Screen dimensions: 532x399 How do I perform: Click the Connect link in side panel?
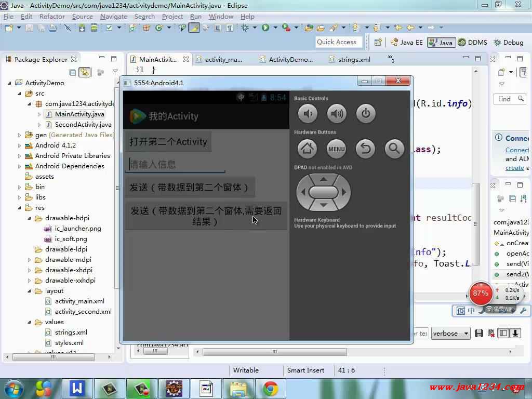click(517, 150)
